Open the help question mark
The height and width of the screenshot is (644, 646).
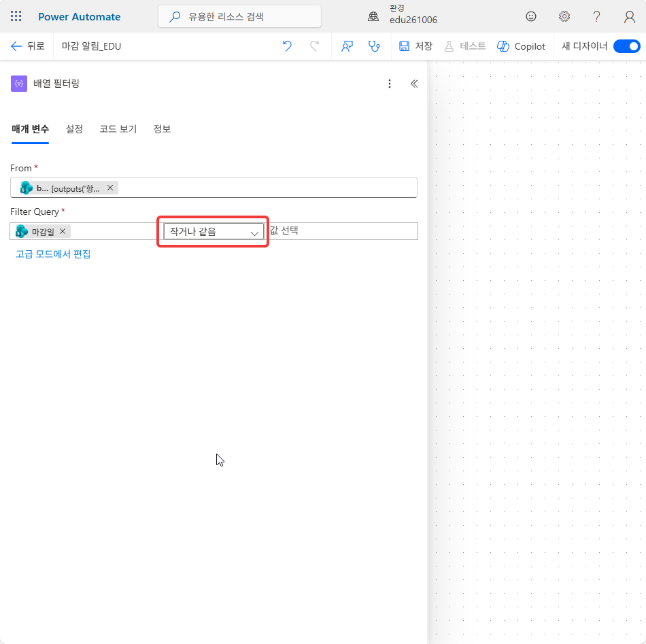[x=596, y=16]
